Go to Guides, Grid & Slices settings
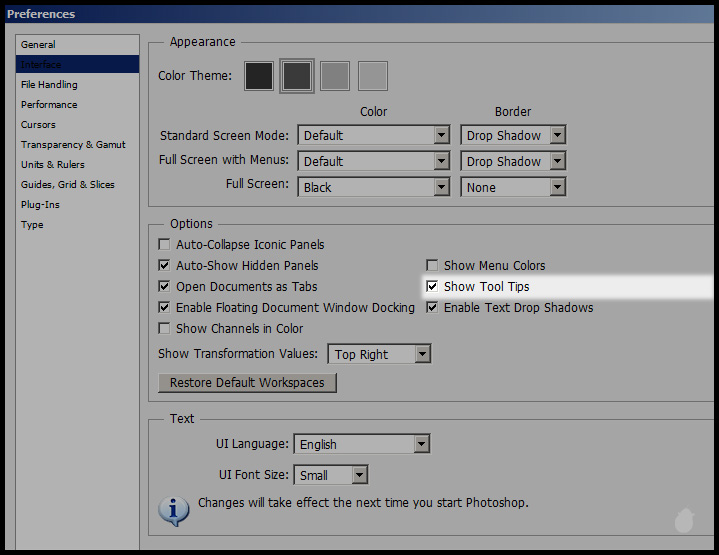 tap(68, 185)
